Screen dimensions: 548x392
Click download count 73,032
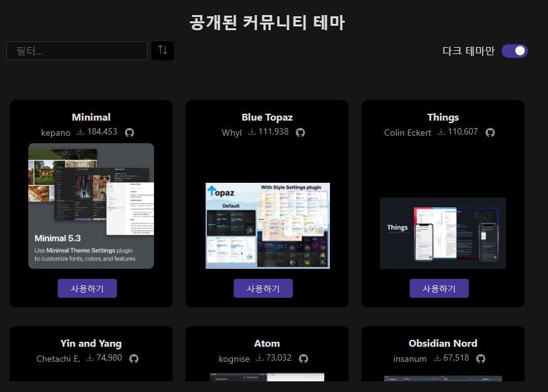click(x=278, y=357)
